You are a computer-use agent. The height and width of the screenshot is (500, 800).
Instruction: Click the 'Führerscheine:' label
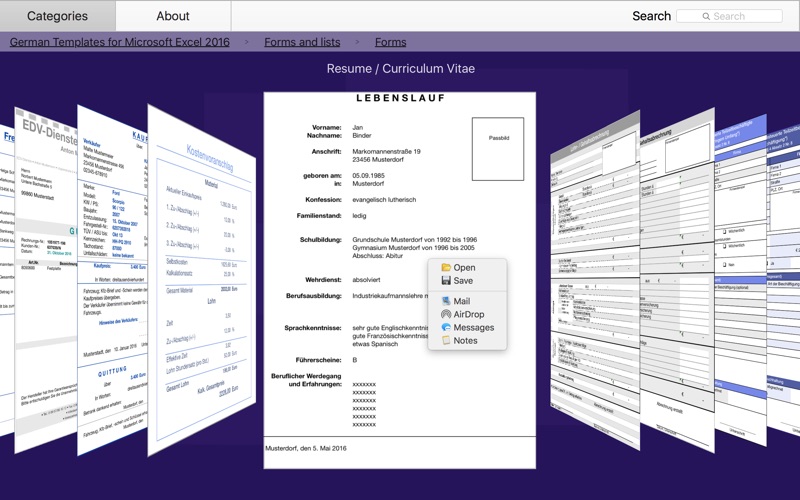tap(318, 360)
